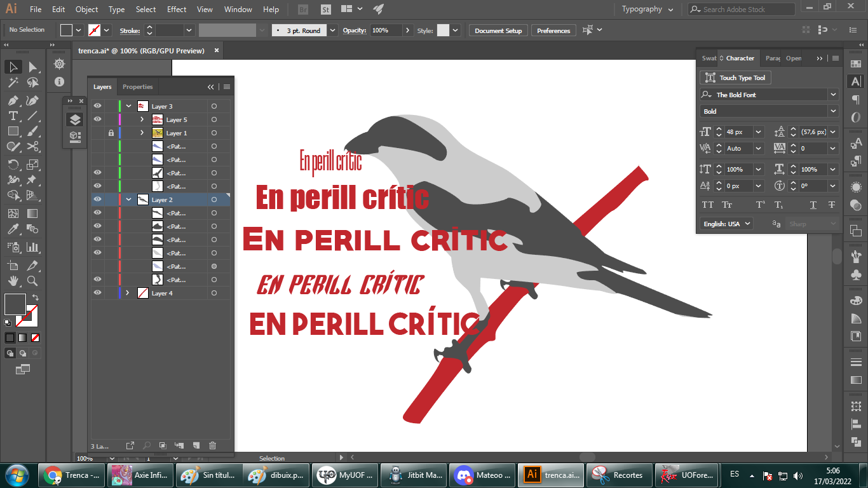Switch to Properties tab

click(138, 86)
